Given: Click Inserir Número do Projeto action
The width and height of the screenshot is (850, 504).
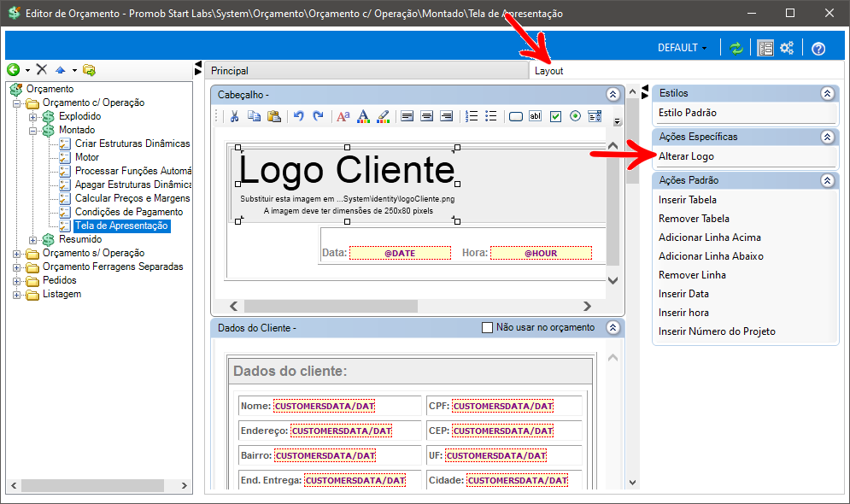Looking at the screenshot, I should (x=717, y=331).
